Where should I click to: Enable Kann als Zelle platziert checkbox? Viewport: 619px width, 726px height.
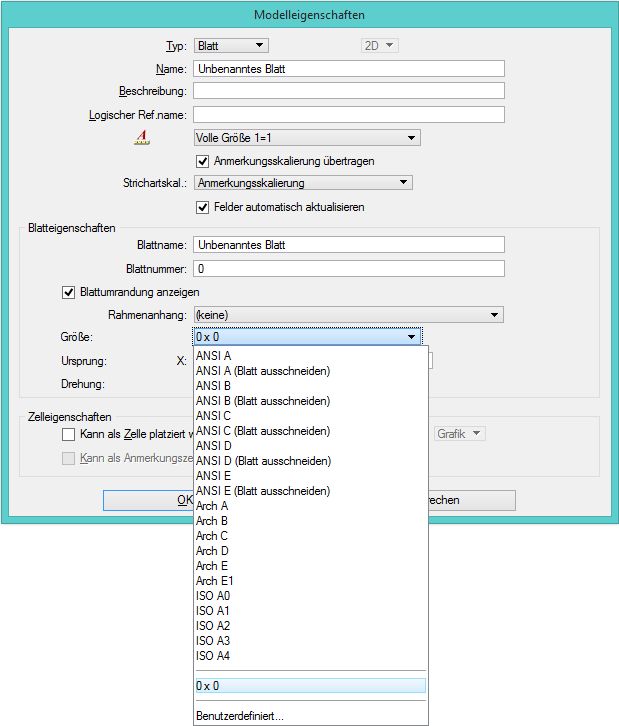(68, 434)
